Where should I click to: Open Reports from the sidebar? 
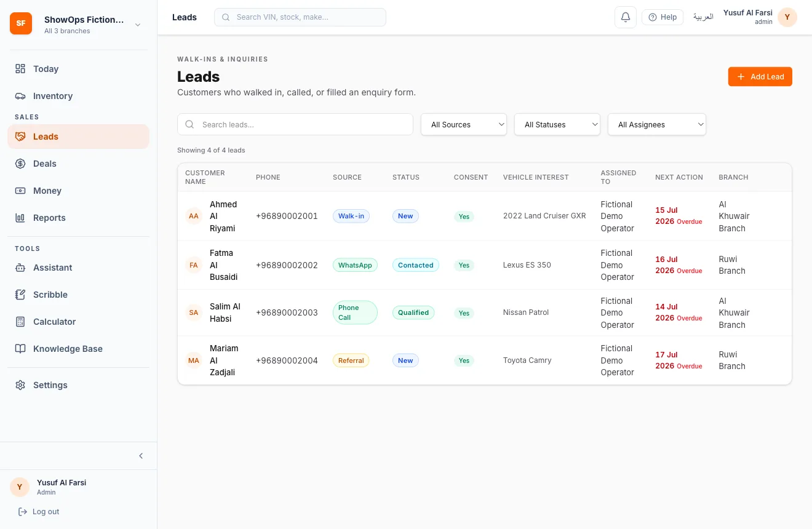click(78, 218)
